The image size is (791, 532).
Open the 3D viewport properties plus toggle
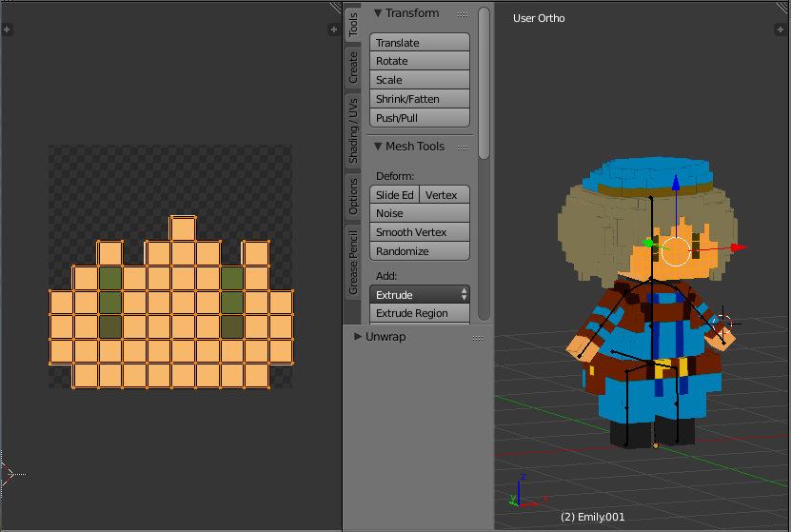pos(780,30)
